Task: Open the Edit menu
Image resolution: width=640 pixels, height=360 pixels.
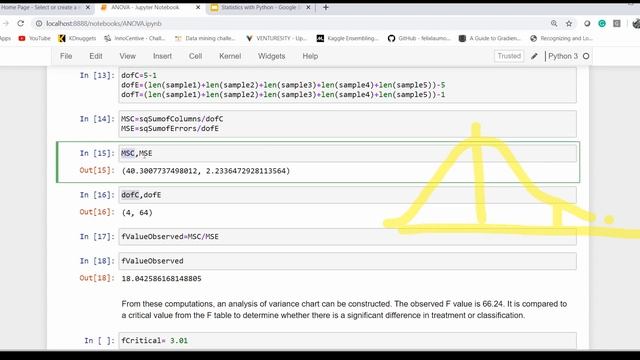Action: pos(96,56)
